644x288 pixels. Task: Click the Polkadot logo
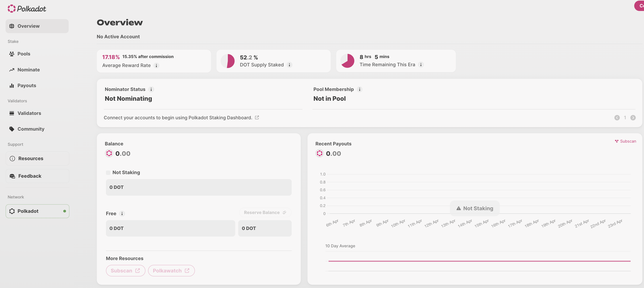pyautogui.click(x=27, y=9)
